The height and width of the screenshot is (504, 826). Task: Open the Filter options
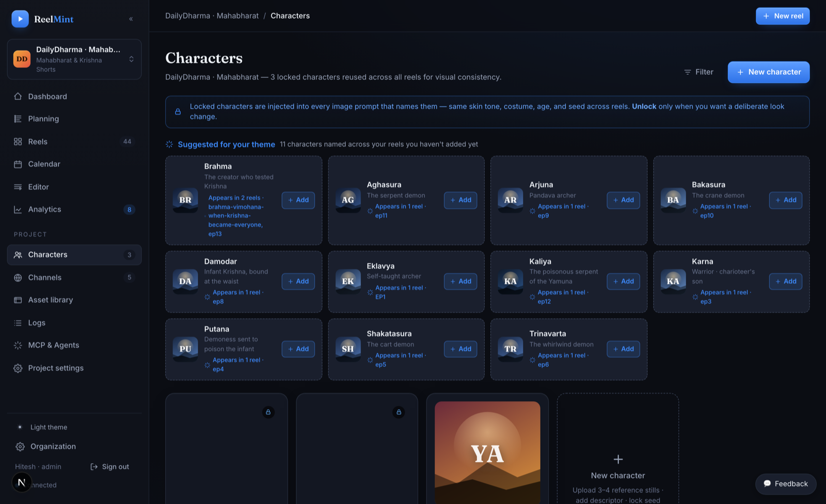(x=698, y=72)
